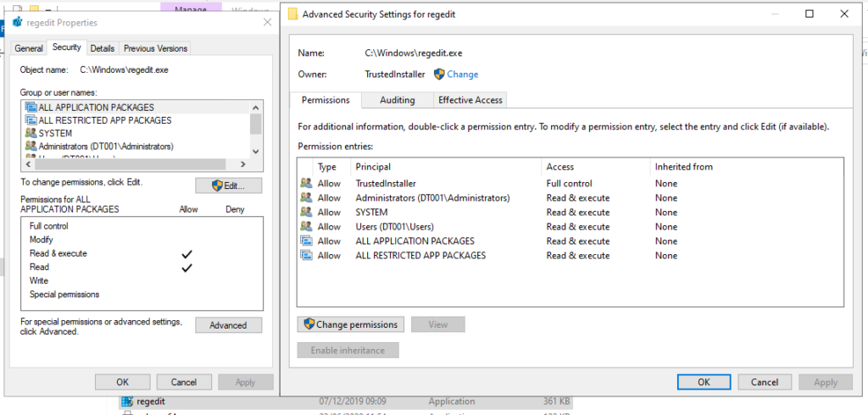Open Advanced security settings button
This screenshot has height=415, width=868.
(x=228, y=325)
